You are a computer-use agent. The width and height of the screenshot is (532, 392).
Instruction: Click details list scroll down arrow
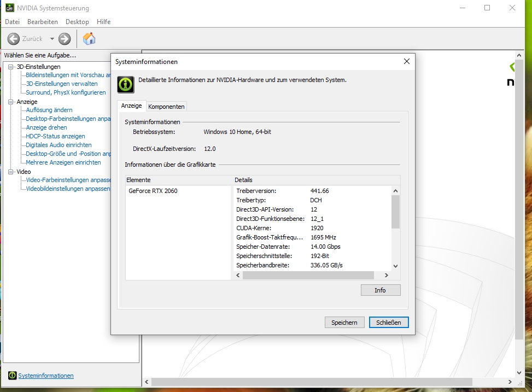click(x=396, y=266)
